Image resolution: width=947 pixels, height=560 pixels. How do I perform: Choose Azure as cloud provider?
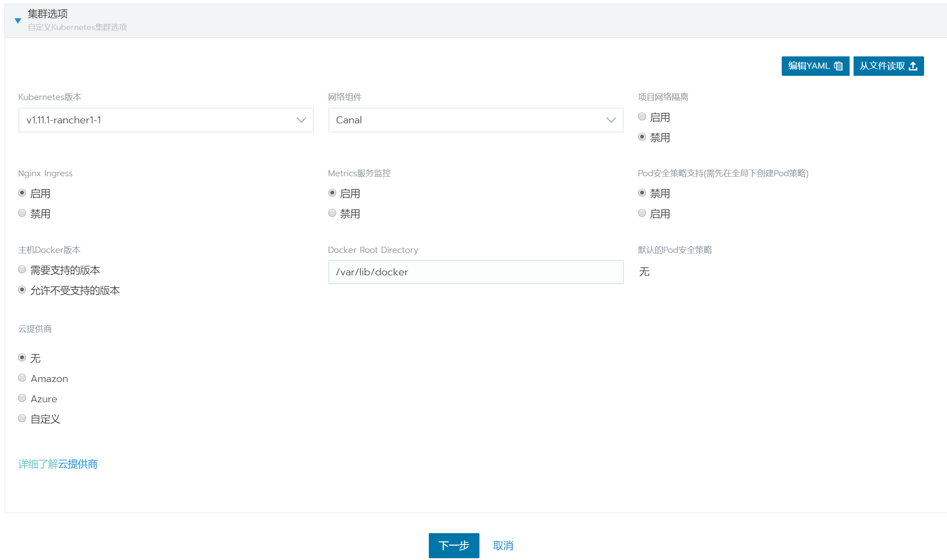point(22,398)
